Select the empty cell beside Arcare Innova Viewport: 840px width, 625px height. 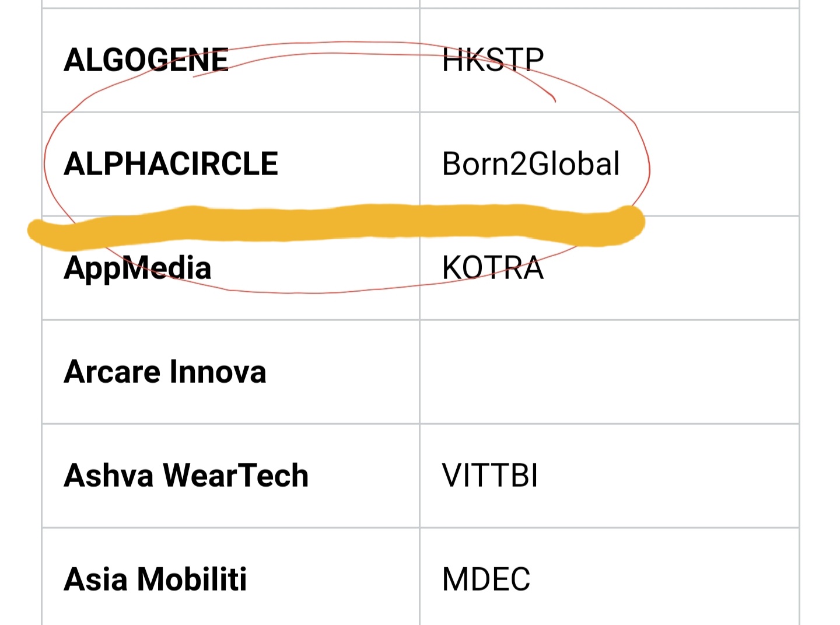coord(609,372)
